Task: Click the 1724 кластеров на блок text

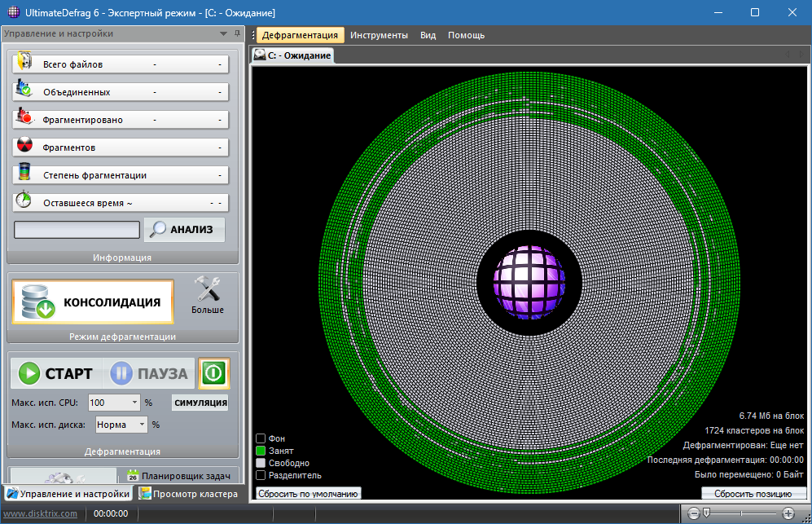Action: tap(754, 430)
